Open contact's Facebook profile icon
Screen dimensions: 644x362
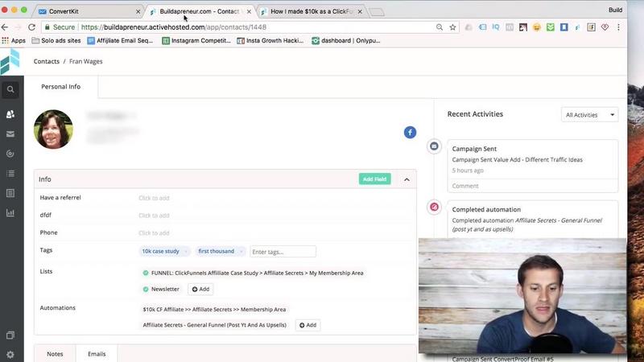[x=410, y=132]
